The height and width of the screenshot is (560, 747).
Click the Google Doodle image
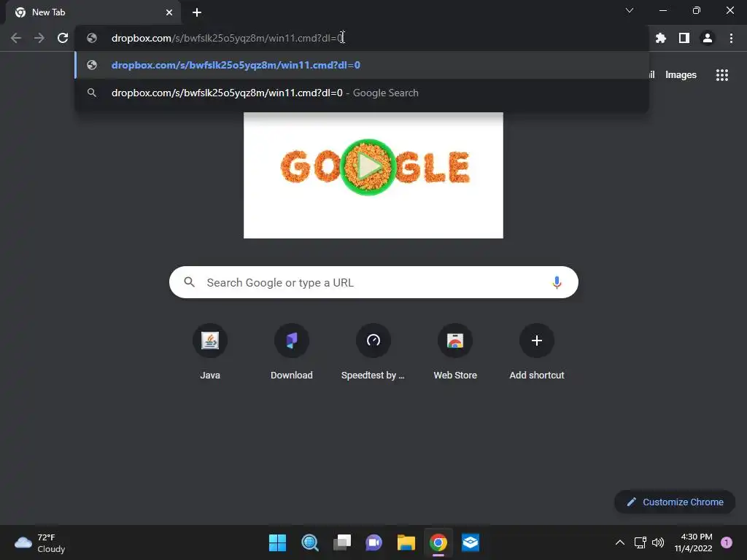click(373, 175)
